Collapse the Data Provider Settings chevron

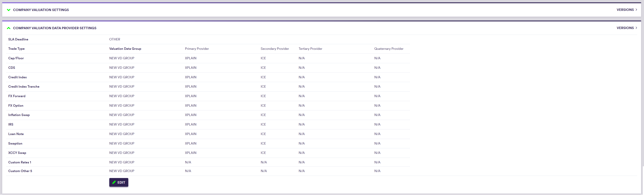coord(9,28)
